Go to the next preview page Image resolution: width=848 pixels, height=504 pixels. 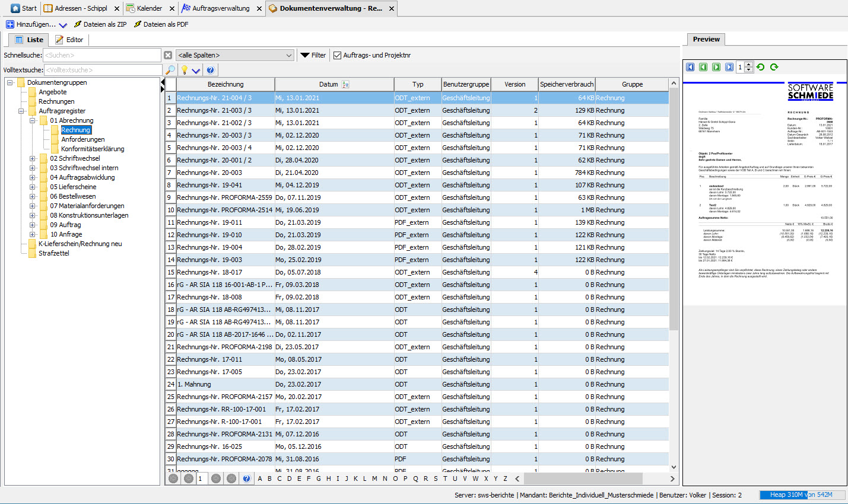pyautogui.click(x=716, y=67)
